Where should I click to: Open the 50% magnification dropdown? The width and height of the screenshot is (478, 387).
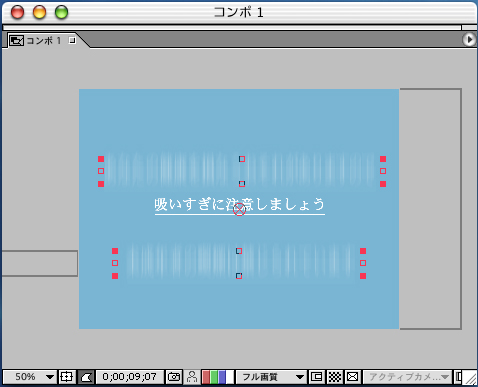click(x=30, y=377)
